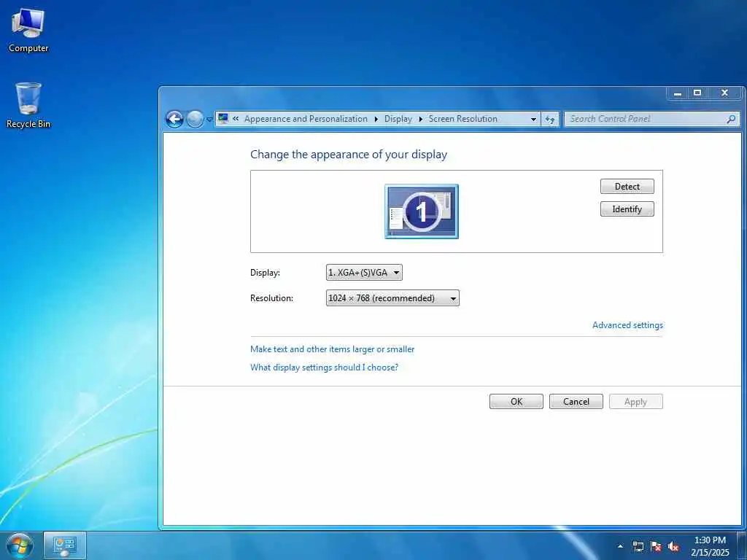Viewport: 747px width, 560px height.
Task: Click the muted volume tray icon
Action: (673, 547)
